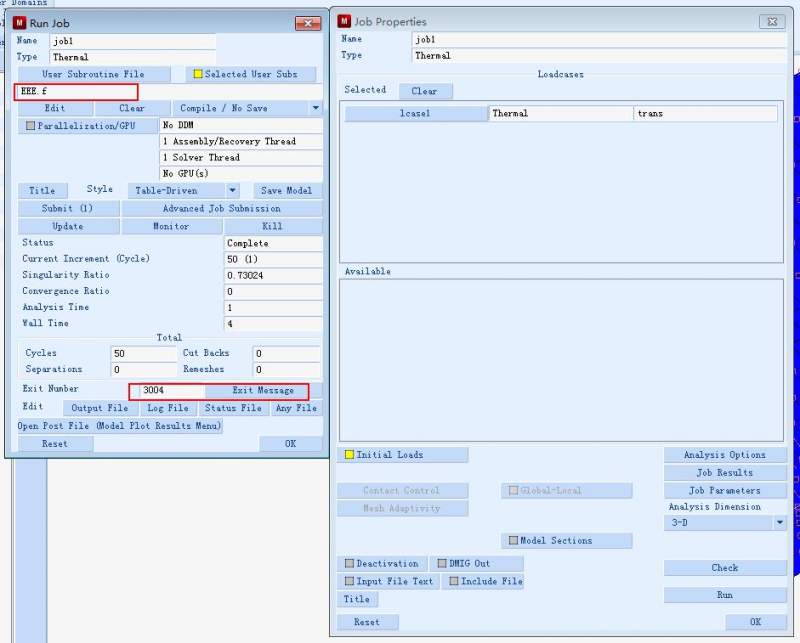
Task: Click the Run Job name field job1
Action: pos(133,41)
